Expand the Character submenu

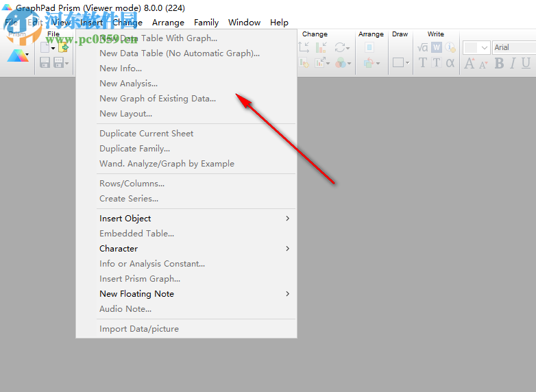point(186,248)
